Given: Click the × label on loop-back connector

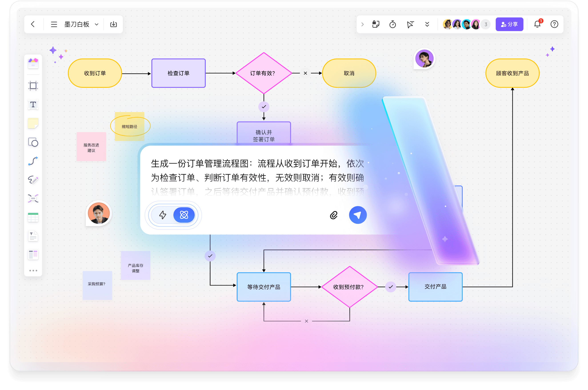Looking at the screenshot, I should [306, 321].
